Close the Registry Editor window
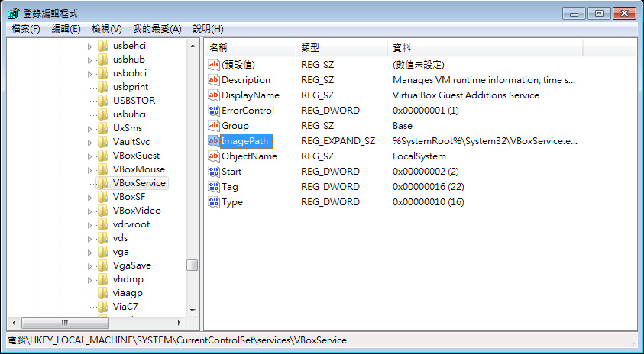The width and height of the screenshot is (644, 354). pyautogui.click(x=624, y=14)
